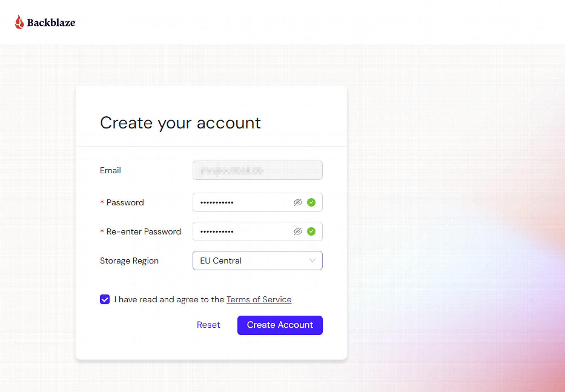Click the 'I have read and agree' text

tap(169, 299)
